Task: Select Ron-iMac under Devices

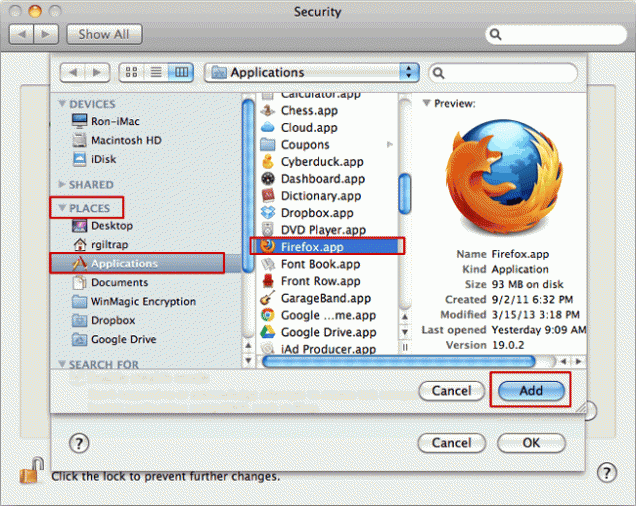Action: tap(106, 121)
